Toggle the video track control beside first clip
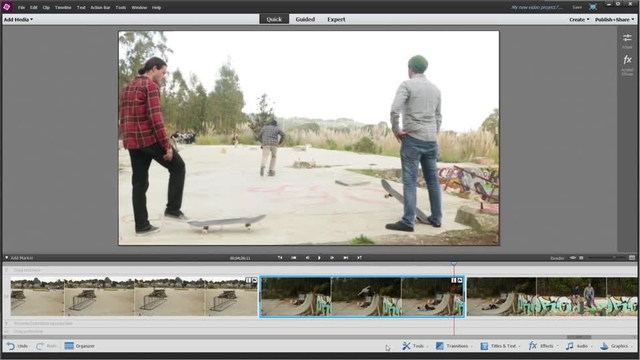The image size is (640, 360). click(x=6, y=297)
